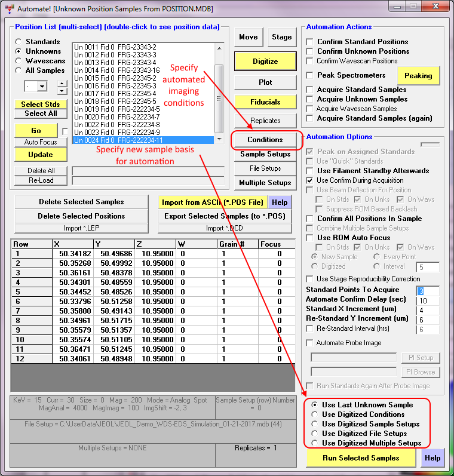454x476 pixels.
Task: Open the small dropdown under All Samples
Action: pos(41,87)
